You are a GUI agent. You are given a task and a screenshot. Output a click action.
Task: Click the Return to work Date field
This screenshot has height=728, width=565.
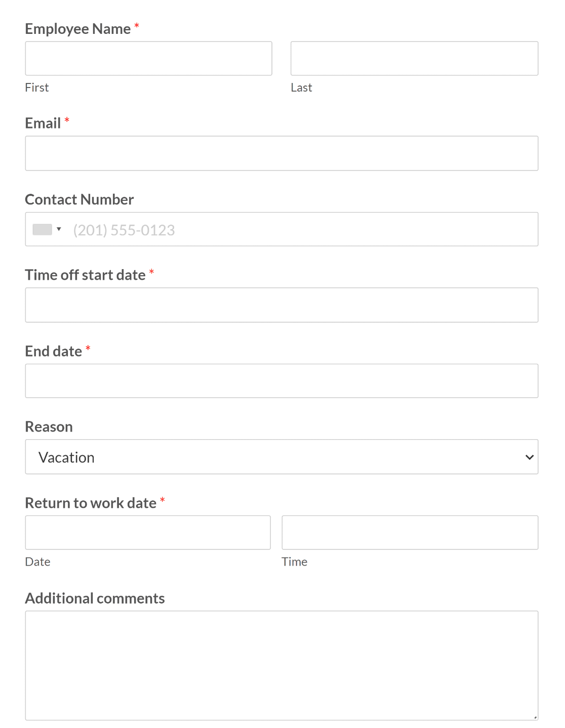tap(147, 532)
